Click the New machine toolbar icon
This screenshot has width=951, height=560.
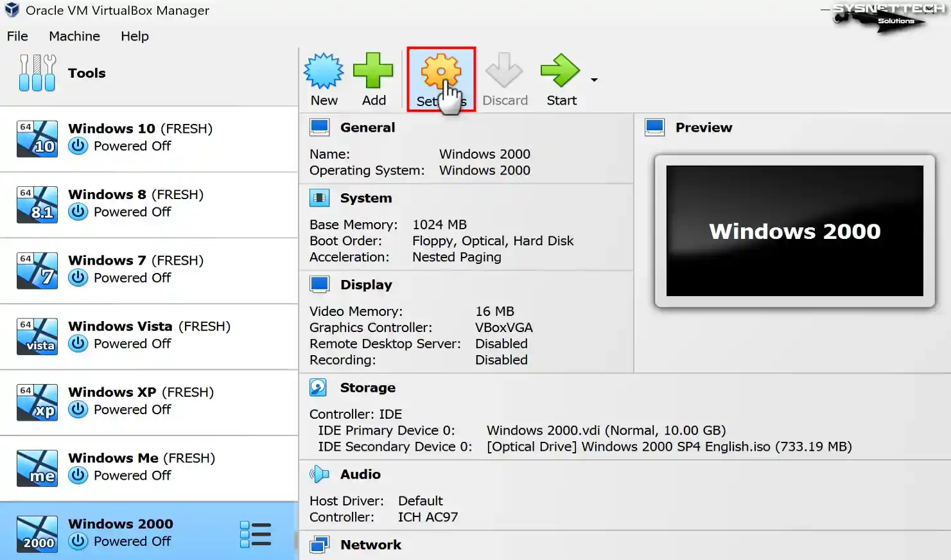click(x=324, y=71)
